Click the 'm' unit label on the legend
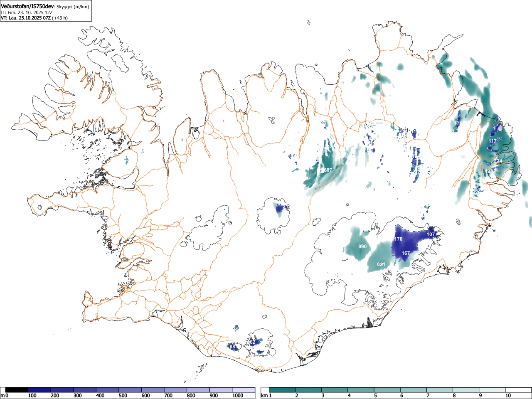Viewport: 532px width, 399px height. (2, 396)
